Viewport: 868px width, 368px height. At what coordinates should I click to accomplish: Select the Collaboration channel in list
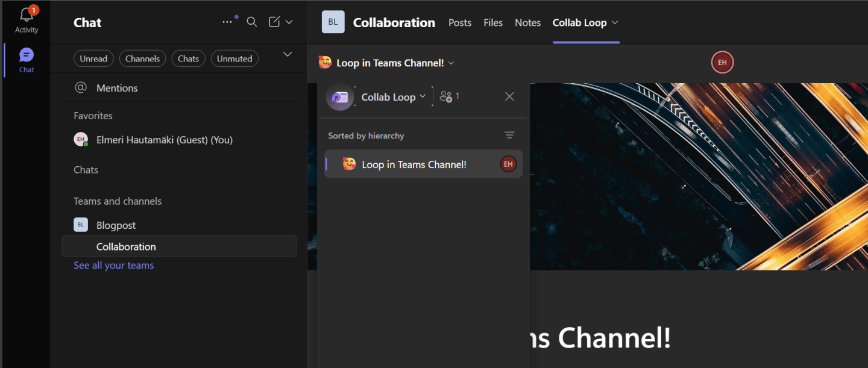pyautogui.click(x=179, y=246)
